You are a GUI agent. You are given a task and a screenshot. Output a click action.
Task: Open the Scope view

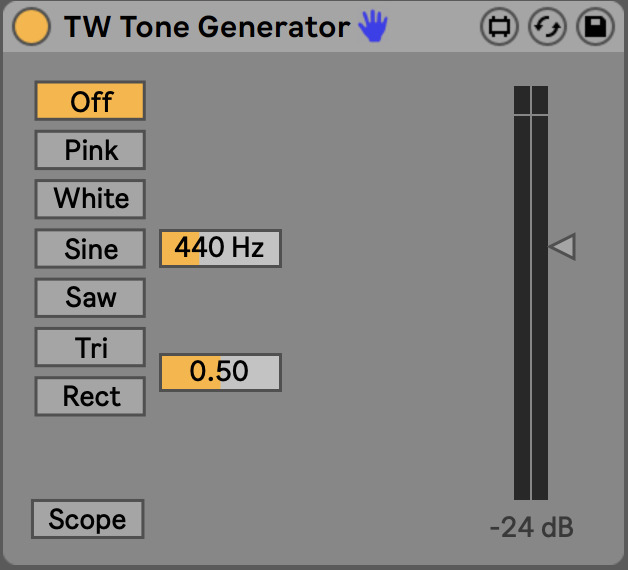[88, 520]
